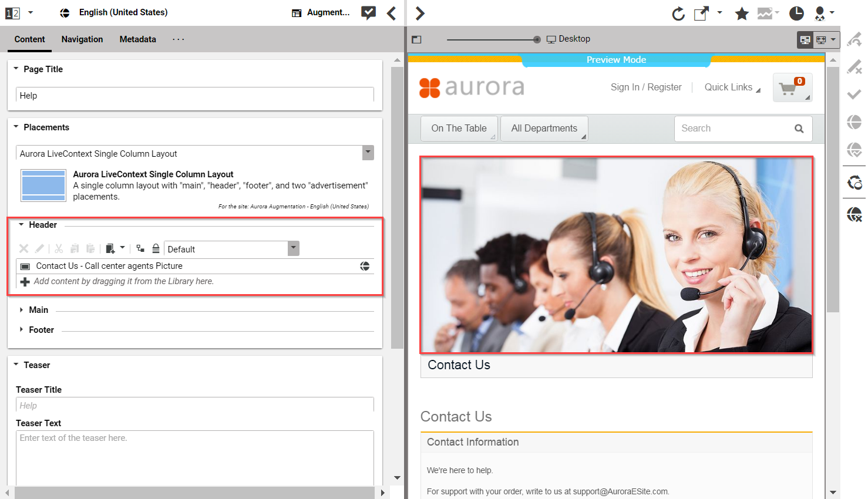This screenshot has height=499, width=868.
Task: Click the Sign In / Register link
Action: (646, 87)
